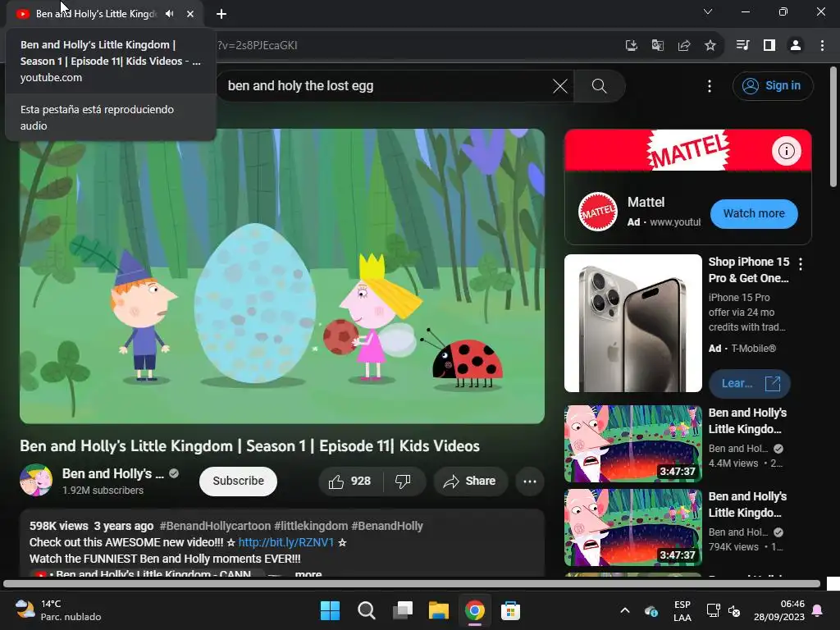Click the share page icon in address bar

(x=684, y=46)
